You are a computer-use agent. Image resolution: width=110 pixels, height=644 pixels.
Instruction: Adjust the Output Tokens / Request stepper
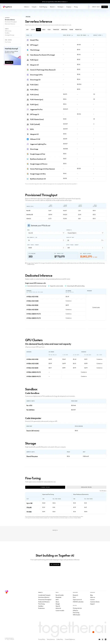103,248
